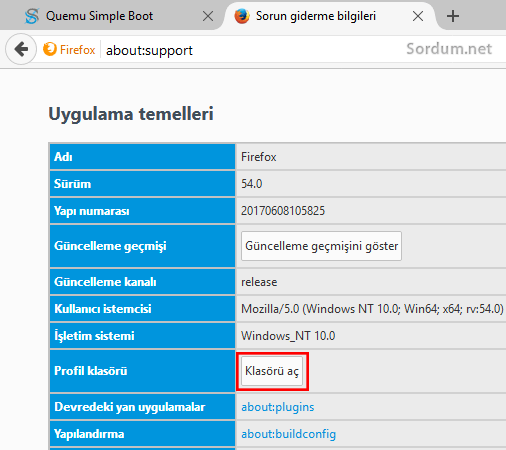Viewport: 506px width, 450px height.
Task: Close the Sorun giderme bilgileri tab
Action: click(418, 16)
